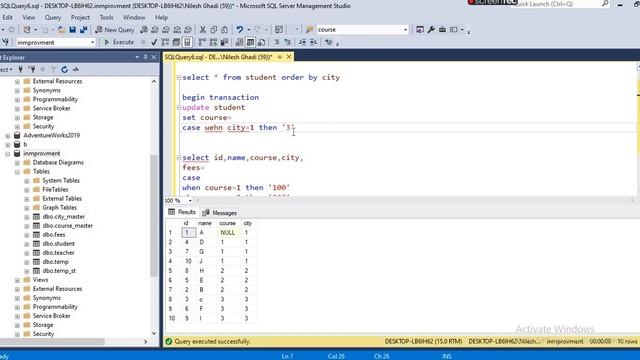The image size is (640, 360).
Task: Toggle IntelliSense Enabled icon
Action: pyautogui.click(x=187, y=42)
